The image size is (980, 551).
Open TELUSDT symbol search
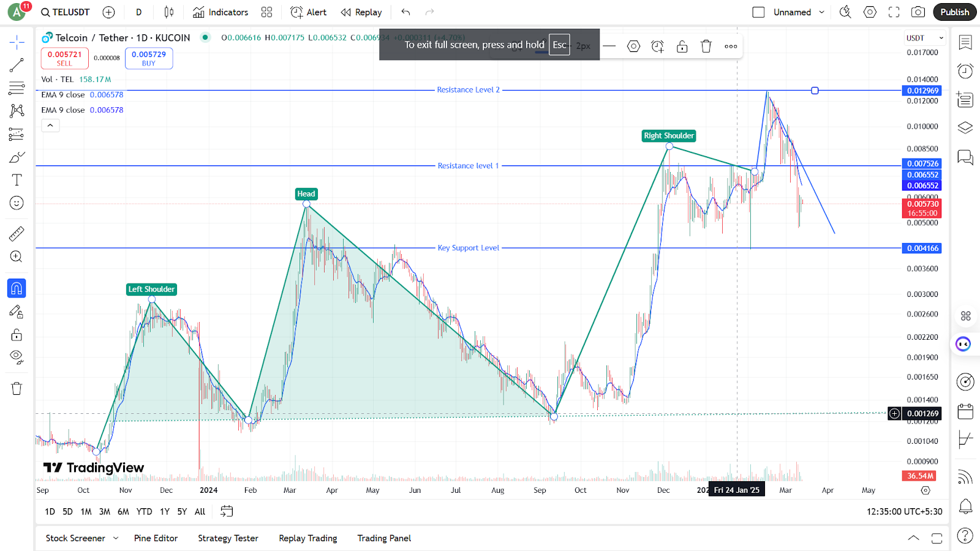point(66,12)
